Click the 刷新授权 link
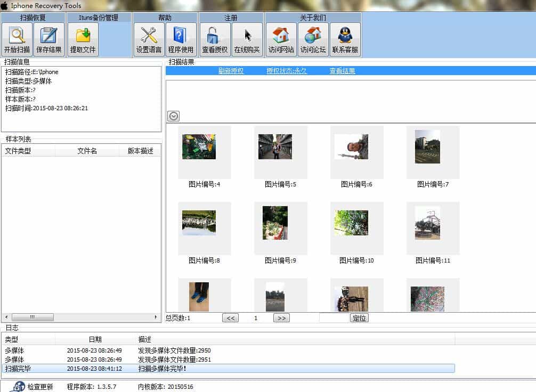The height and width of the screenshot is (392, 536). point(231,71)
